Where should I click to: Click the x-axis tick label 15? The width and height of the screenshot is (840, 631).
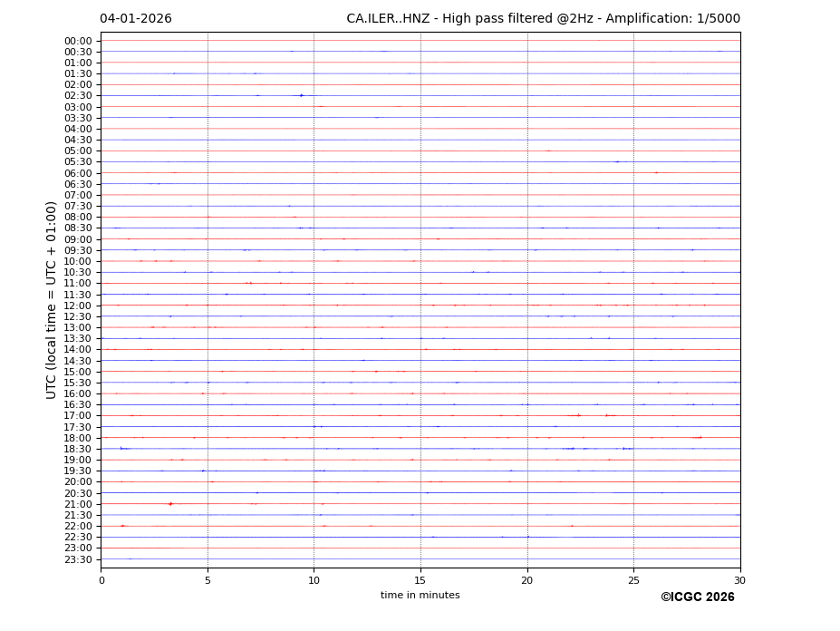point(420,579)
